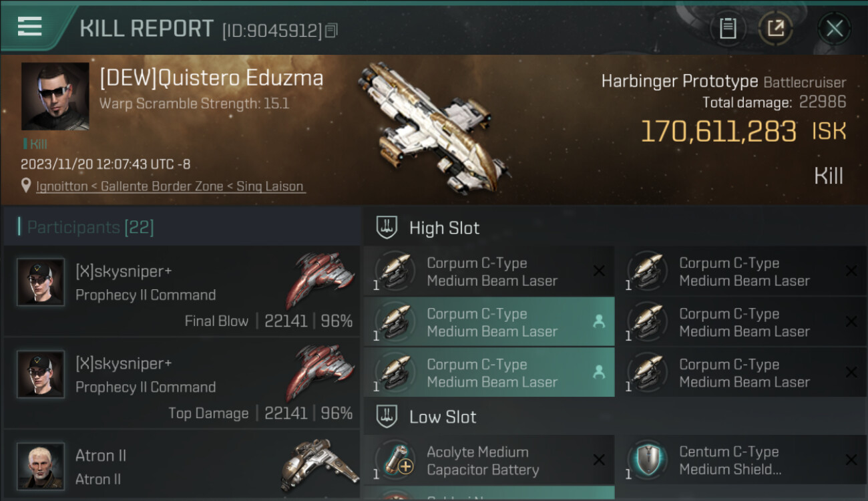The image size is (868, 501).
Task: Close the kill report window
Action: (x=834, y=28)
